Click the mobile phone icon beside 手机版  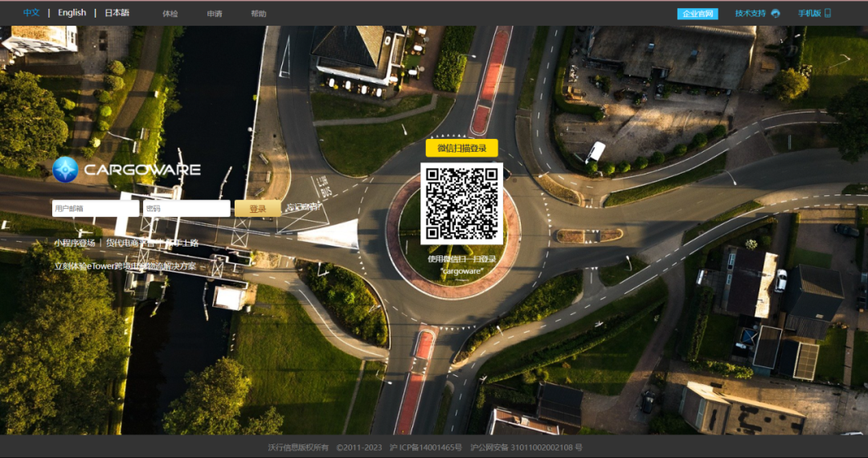[x=828, y=14]
